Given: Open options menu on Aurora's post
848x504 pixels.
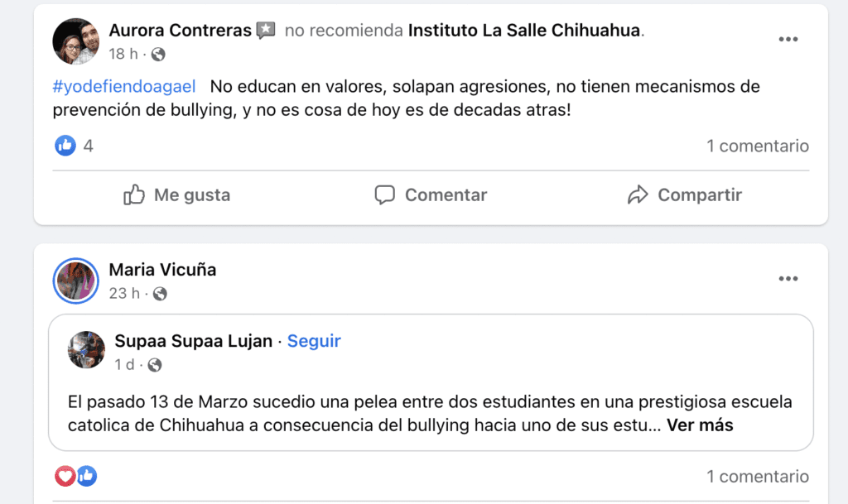Looking at the screenshot, I should (788, 40).
